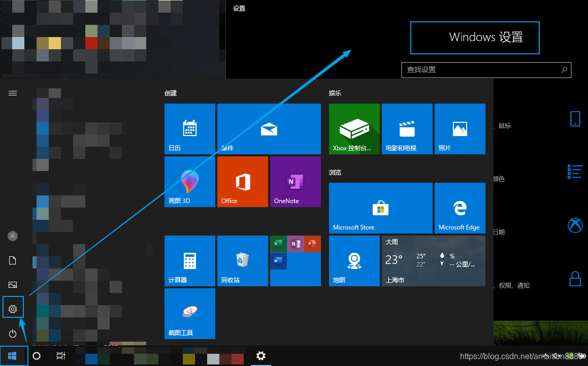The height and width of the screenshot is (366, 588).
Task: Open the Maps (地图) tile
Action: point(354,261)
